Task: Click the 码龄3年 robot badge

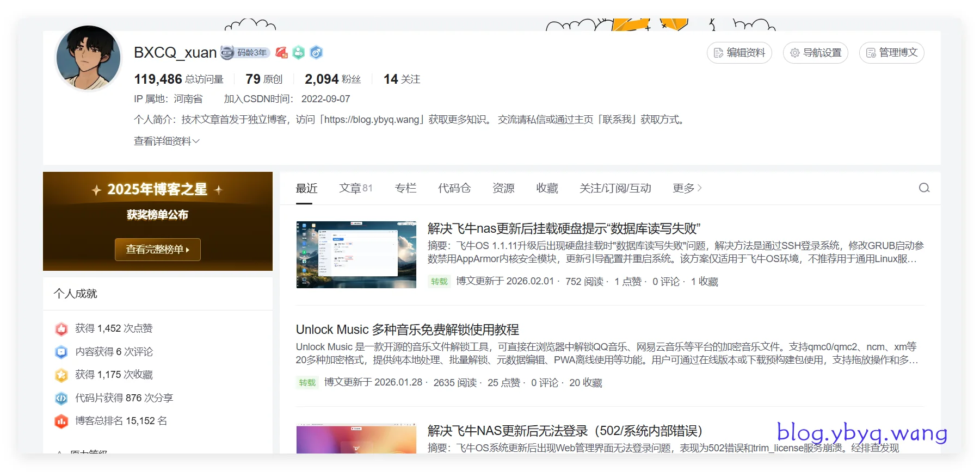Action: coord(245,53)
